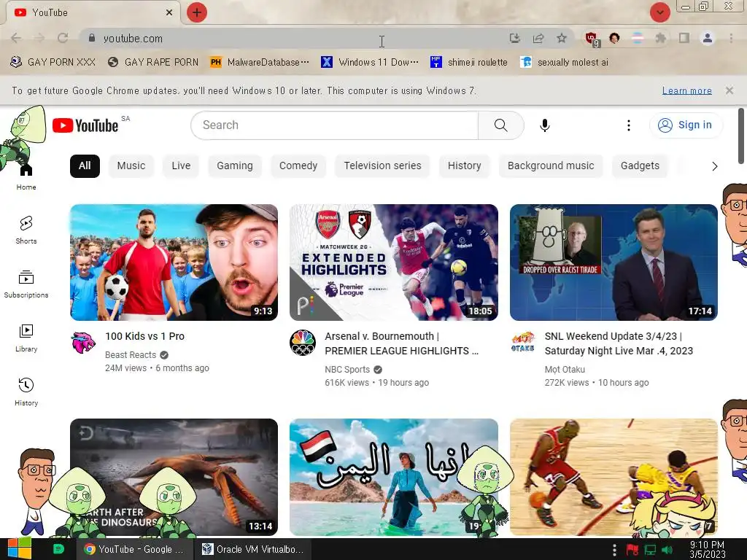Image resolution: width=747 pixels, height=560 pixels.
Task: Click title '100 Kids vs 1 Pro'
Action: pos(145,336)
